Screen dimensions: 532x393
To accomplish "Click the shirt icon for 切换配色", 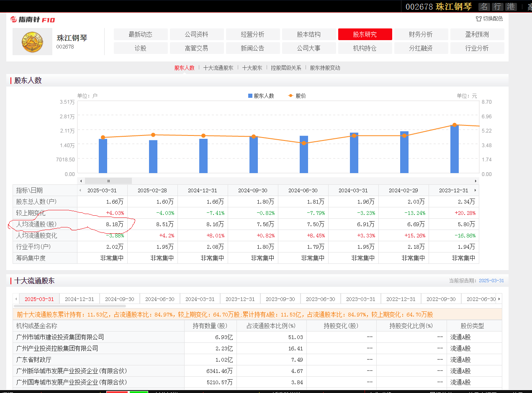I will pos(478,19).
